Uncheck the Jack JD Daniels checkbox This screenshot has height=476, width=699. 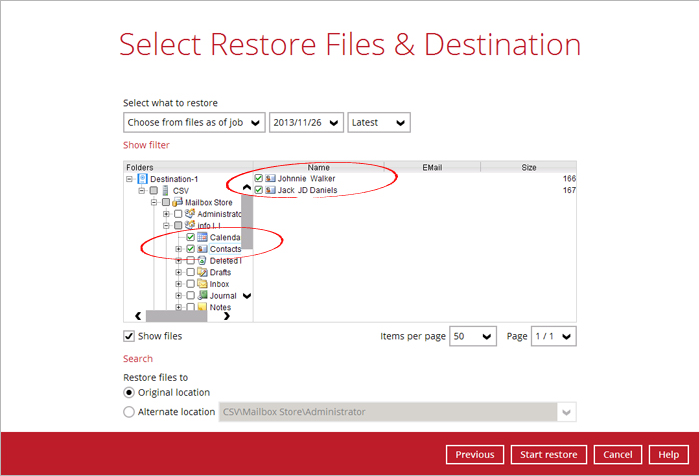point(259,190)
